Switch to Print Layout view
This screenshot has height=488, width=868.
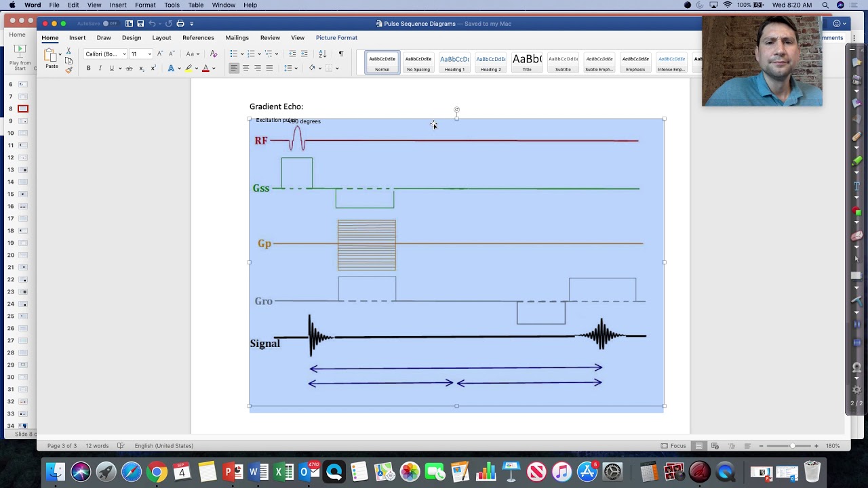click(699, 445)
